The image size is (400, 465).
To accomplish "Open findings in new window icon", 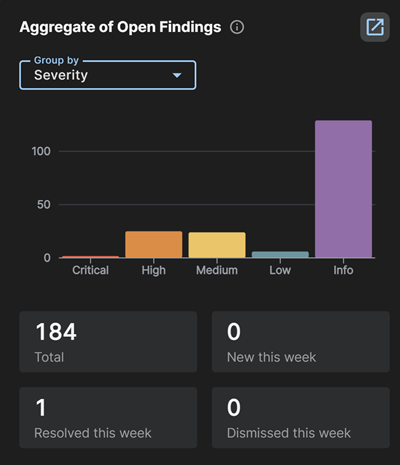I will 375,27.
